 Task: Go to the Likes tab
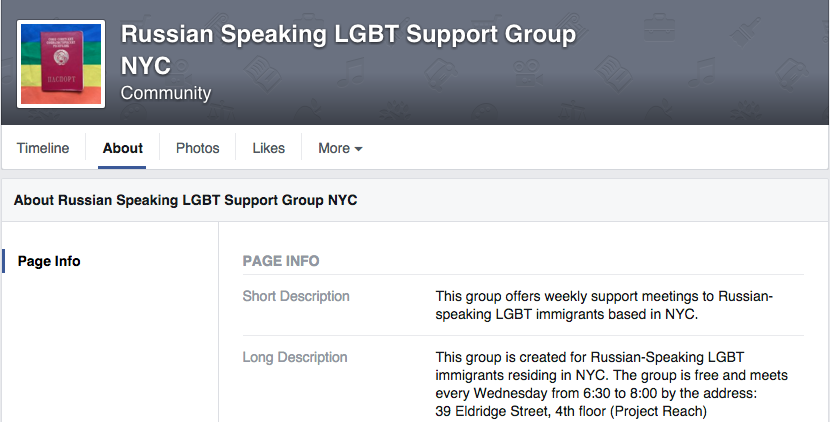point(269,148)
